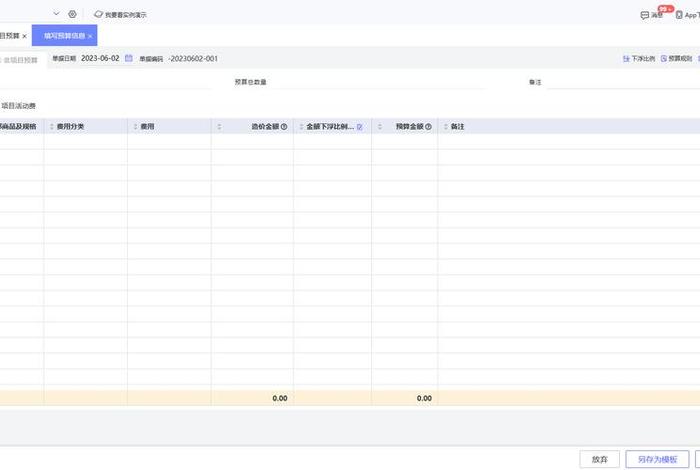Click the first empty 费用 cell in table

169,142
